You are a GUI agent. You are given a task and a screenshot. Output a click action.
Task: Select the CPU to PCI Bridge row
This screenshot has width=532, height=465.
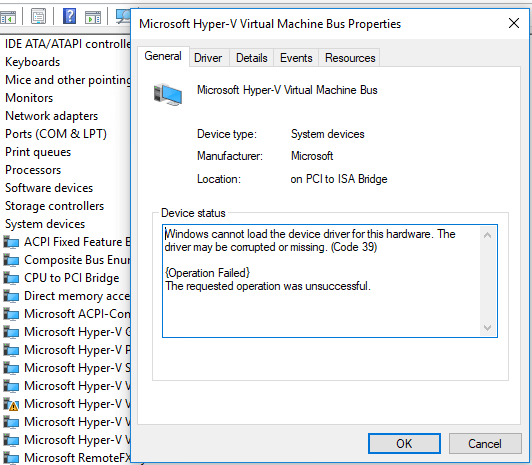61,278
